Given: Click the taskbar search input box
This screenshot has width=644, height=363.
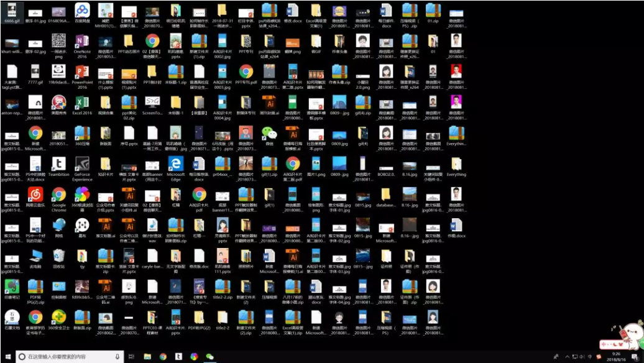Looking at the screenshot, I should [x=68, y=357].
